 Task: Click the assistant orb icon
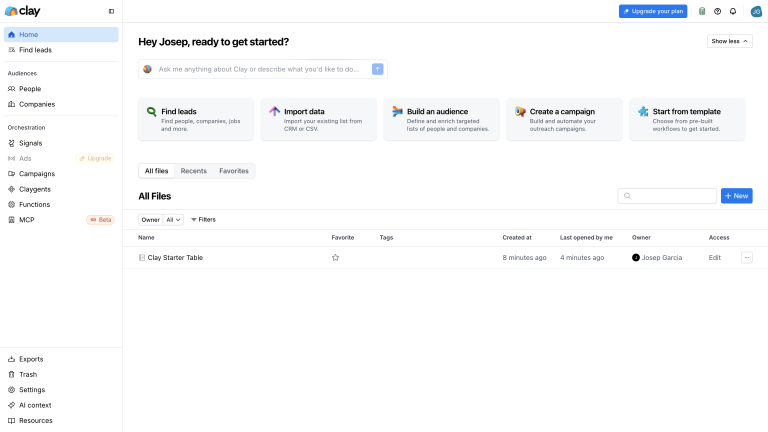click(x=147, y=69)
